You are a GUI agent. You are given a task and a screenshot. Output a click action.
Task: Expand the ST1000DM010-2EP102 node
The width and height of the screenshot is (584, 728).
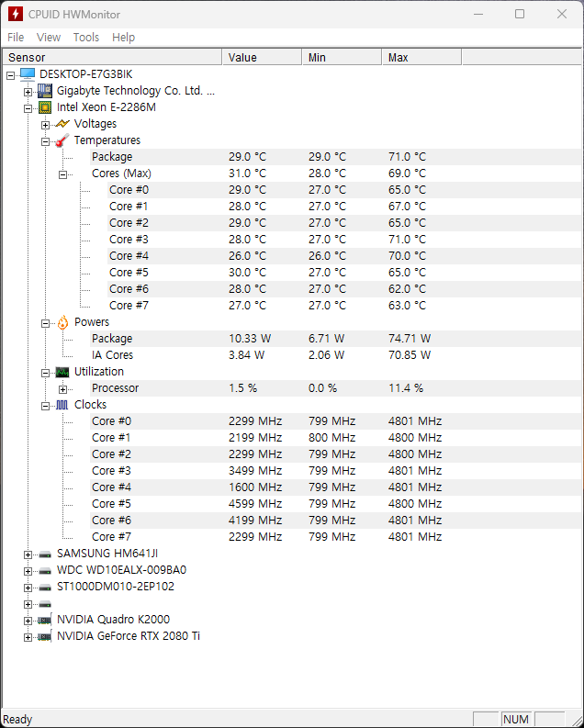click(x=28, y=588)
